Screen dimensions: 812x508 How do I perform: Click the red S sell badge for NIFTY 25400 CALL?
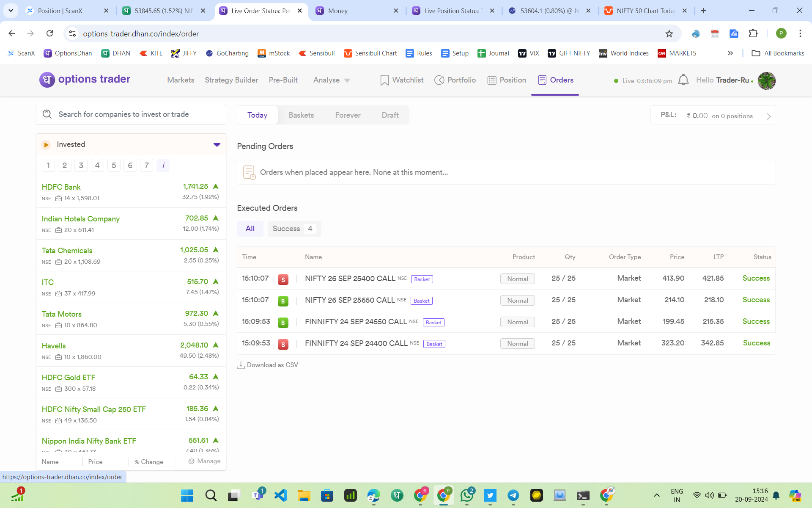(283, 279)
